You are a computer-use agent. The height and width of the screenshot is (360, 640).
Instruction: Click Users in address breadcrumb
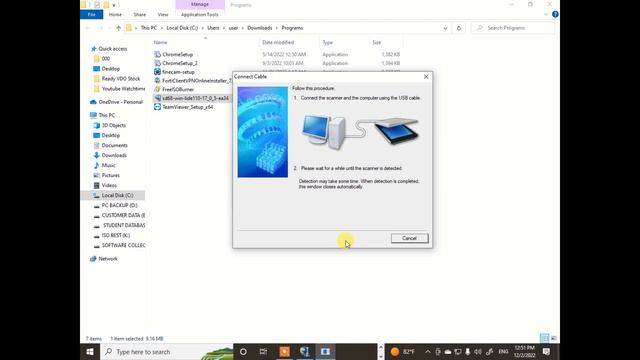pos(213,28)
